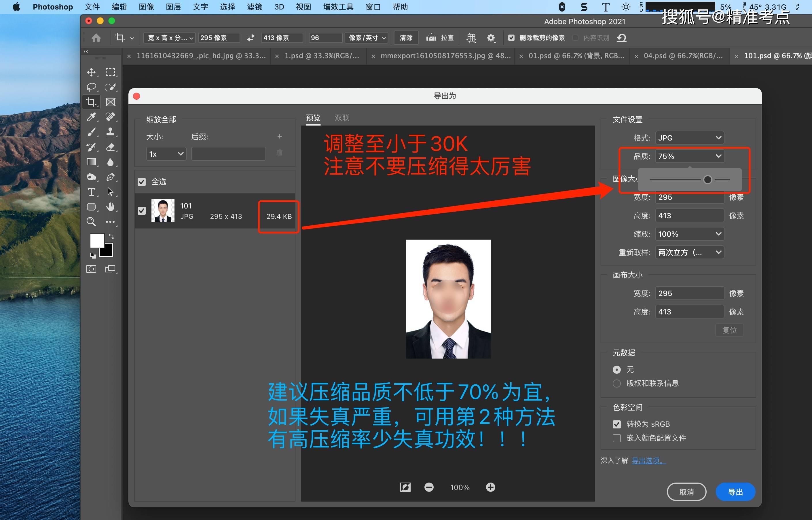This screenshot has width=812, height=520.
Task: Toggle Delete Cropped Pixels (删除裁剪的像素) checkbox
Action: click(x=511, y=38)
